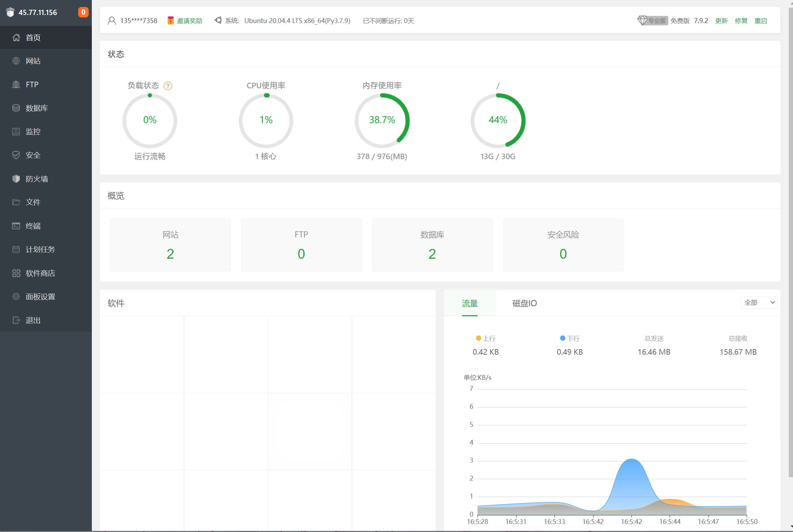Open the 网站 overview card showing 2
This screenshot has width=793, height=532.
[x=170, y=245]
